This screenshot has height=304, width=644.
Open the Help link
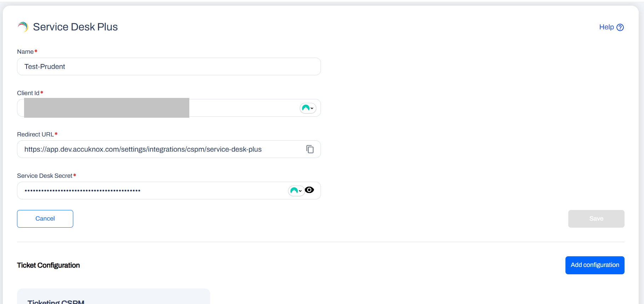pyautogui.click(x=606, y=27)
